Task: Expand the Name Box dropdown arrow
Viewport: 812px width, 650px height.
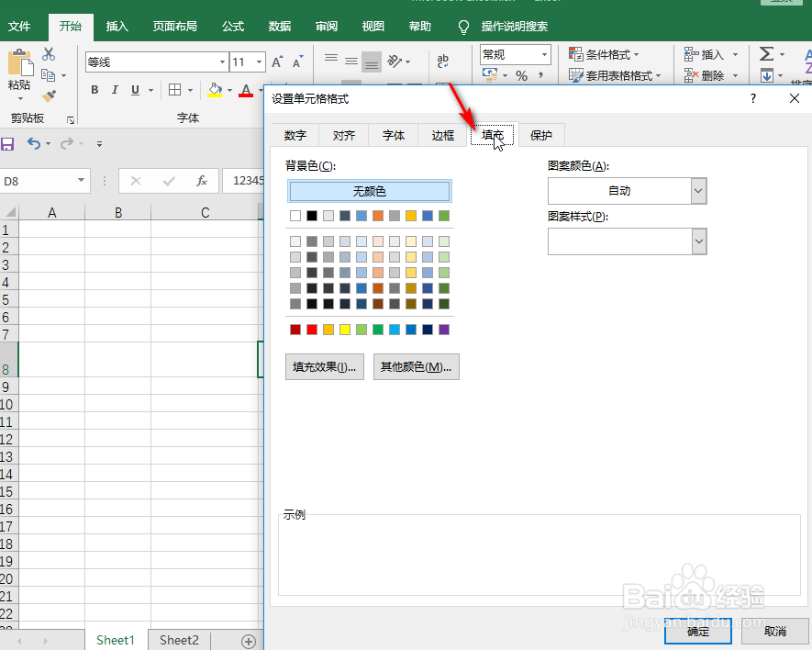Action: coord(82,180)
